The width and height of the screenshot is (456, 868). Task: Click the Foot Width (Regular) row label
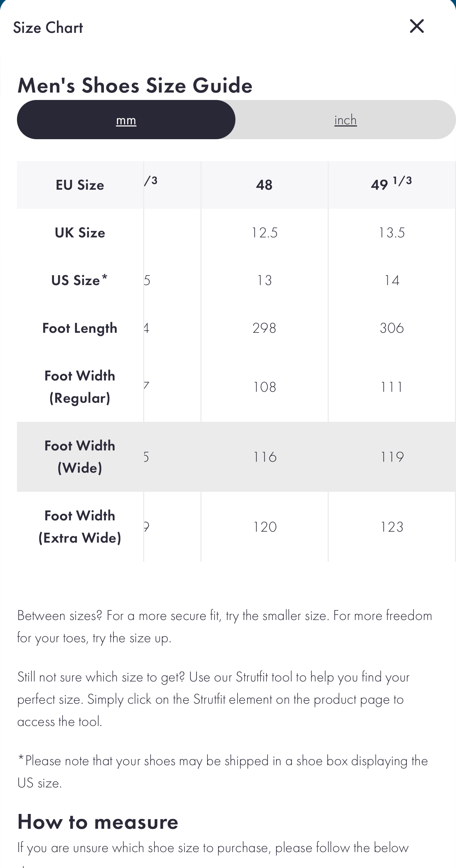tap(80, 387)
